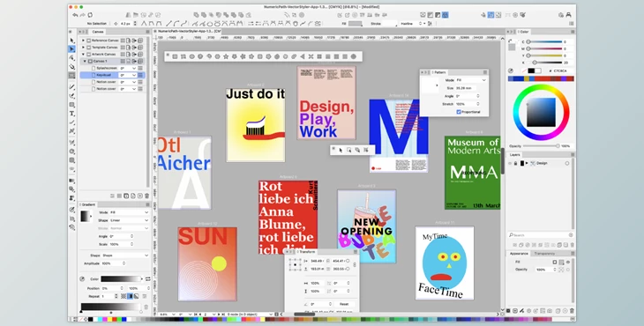Pick the star shape in floating shapes bar
This screenshot has width=644, height=326.
point(226,56)
